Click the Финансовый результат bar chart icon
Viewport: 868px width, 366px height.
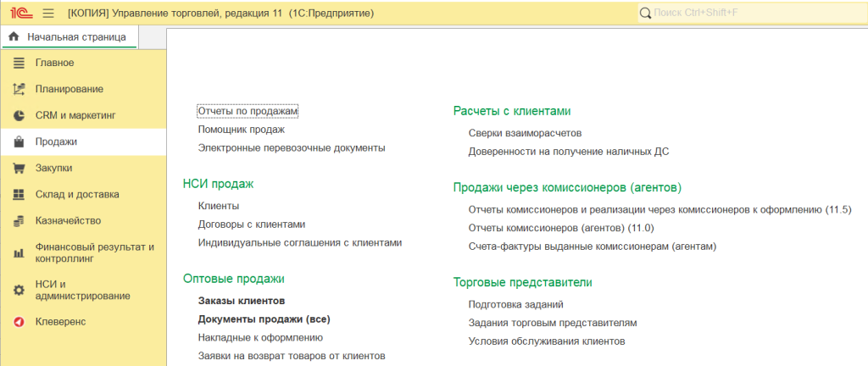[x=19, y=253]
